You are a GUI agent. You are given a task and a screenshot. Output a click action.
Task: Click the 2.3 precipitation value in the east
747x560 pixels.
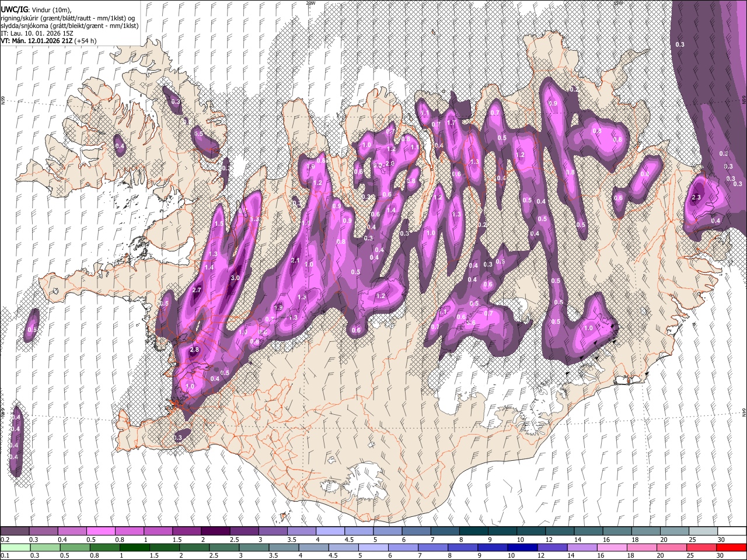click(x=696, y=198)
